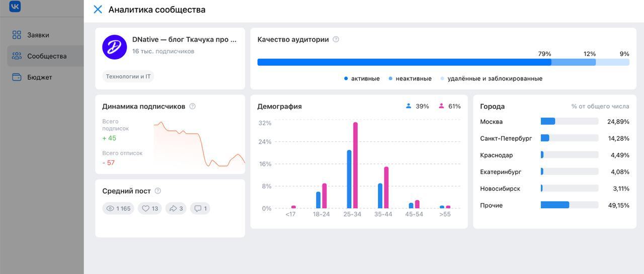644x274 pixels.
Task: Click the average shares arrow badge
Action: [x=176, y=209]
